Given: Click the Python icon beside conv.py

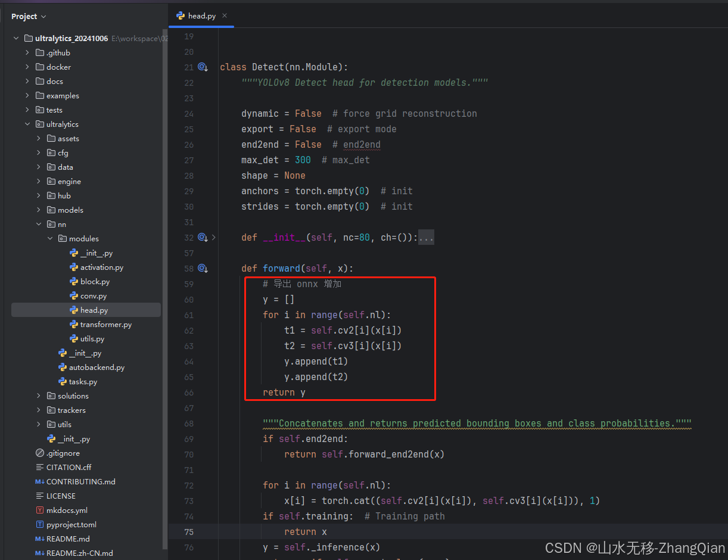Looking at the screenshot, I should [x=74, y=296].
